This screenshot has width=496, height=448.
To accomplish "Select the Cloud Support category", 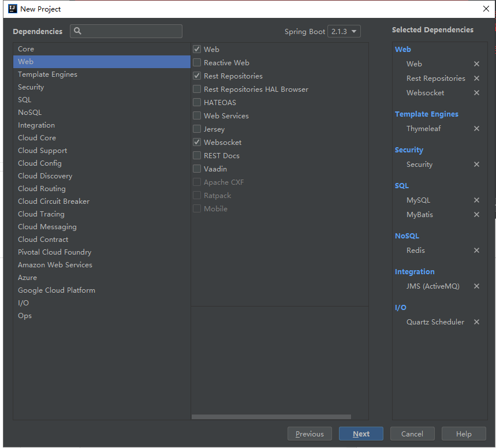I will [x=102, y=151].
